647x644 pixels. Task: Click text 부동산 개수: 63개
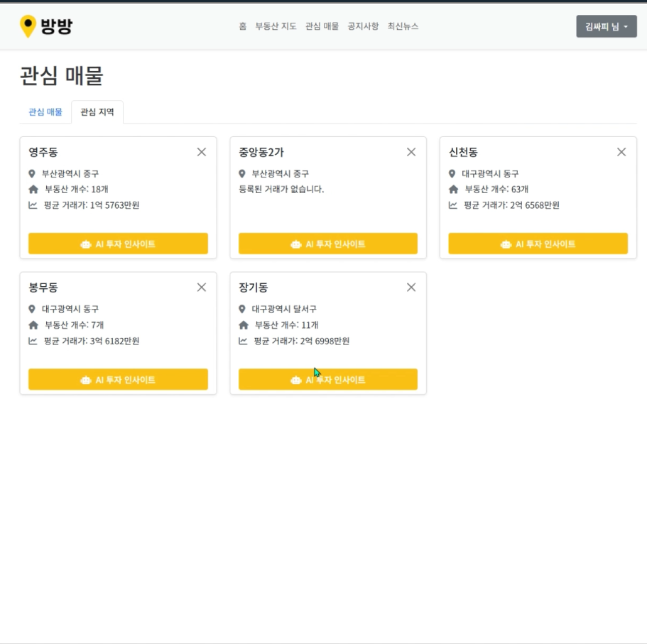click(x=496, y=190)
